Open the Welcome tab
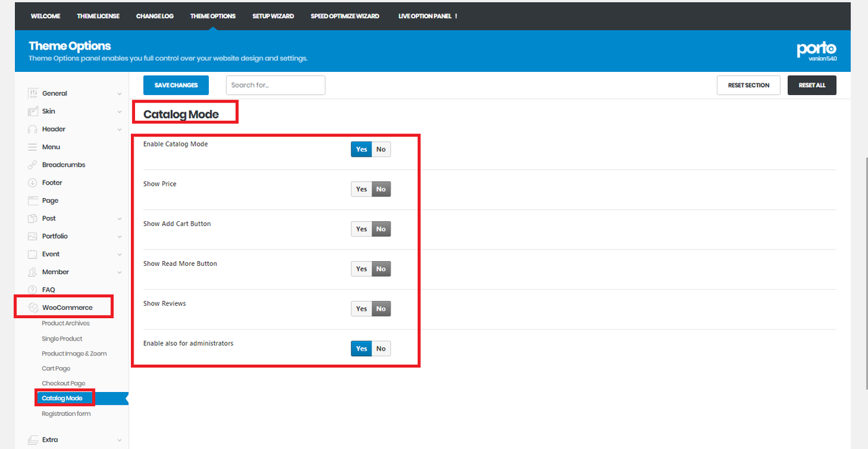Viewport: 868px width, 449px height. [45, 16]
